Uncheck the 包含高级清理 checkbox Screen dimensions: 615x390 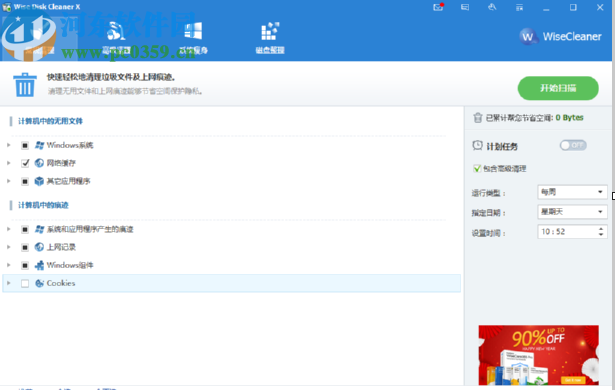click(477, 169)
